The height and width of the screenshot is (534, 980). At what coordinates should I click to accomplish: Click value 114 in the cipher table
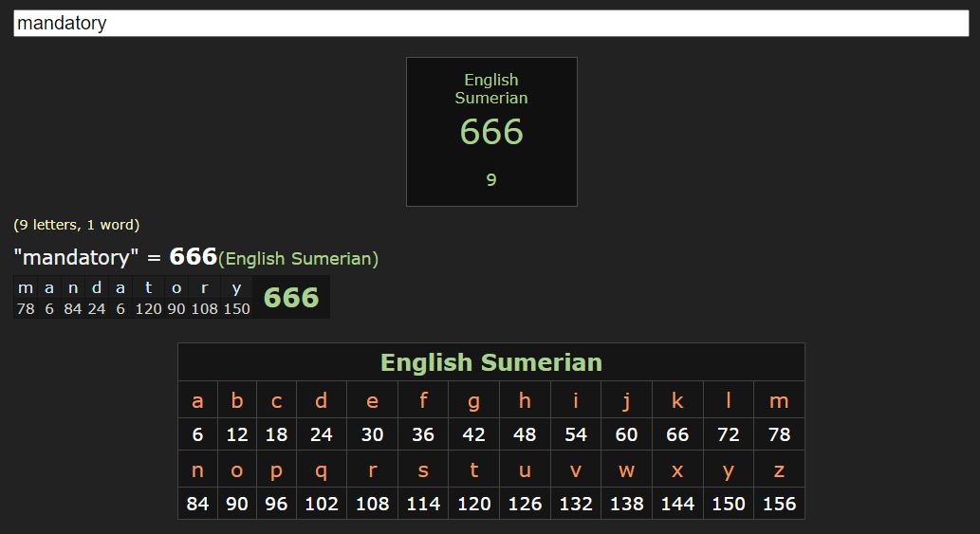(423, 504)
